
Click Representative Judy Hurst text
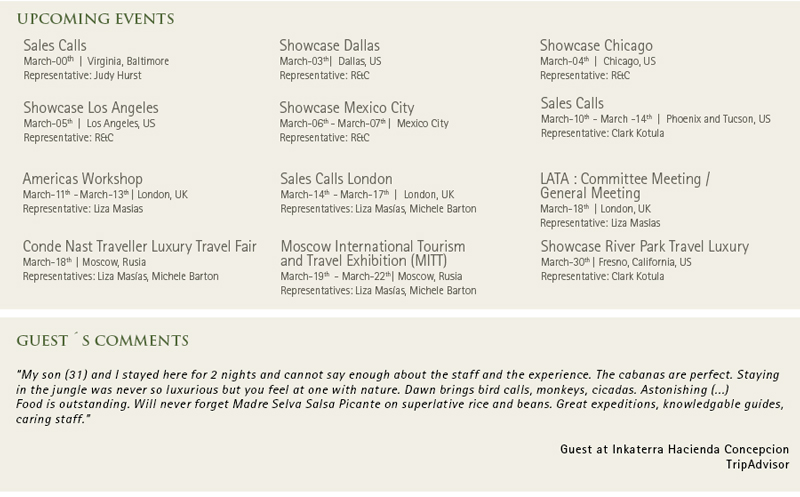(82, 76)
